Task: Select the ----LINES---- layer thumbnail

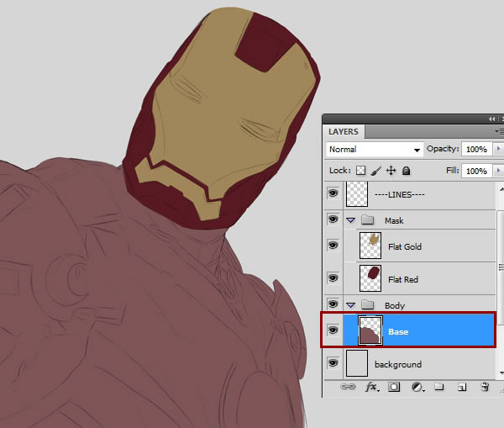Action: 357,193
